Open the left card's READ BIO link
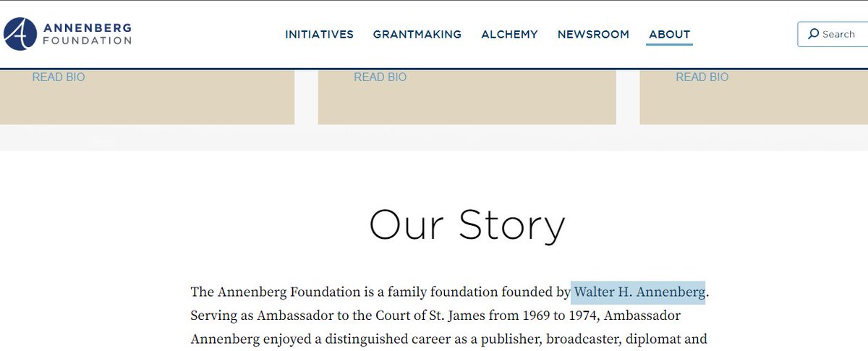The height and width of the screenshot is (351, 868). (59, 77)
